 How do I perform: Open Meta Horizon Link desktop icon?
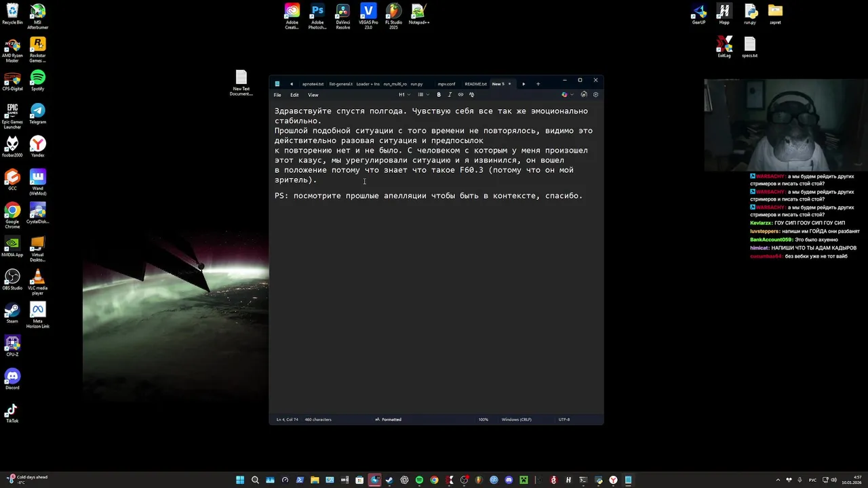(38, 316)
